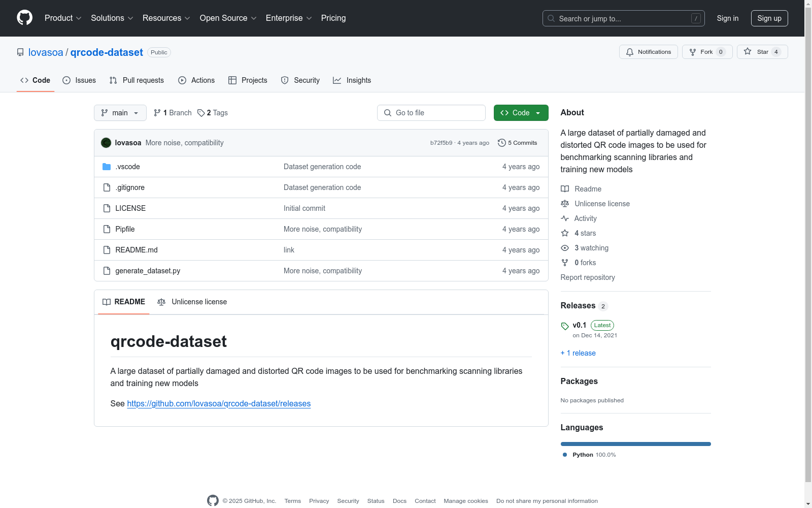Image resolution: width=812 pixels, height=508 pixels.
Task: Open the .gitignore file
Action: [130, 187]
